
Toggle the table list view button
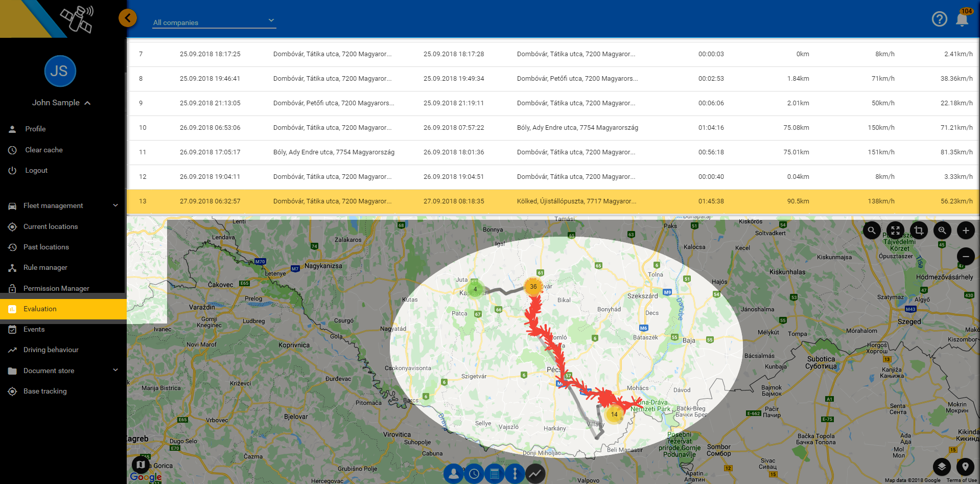pyautogui.click(x=494, y=474)
